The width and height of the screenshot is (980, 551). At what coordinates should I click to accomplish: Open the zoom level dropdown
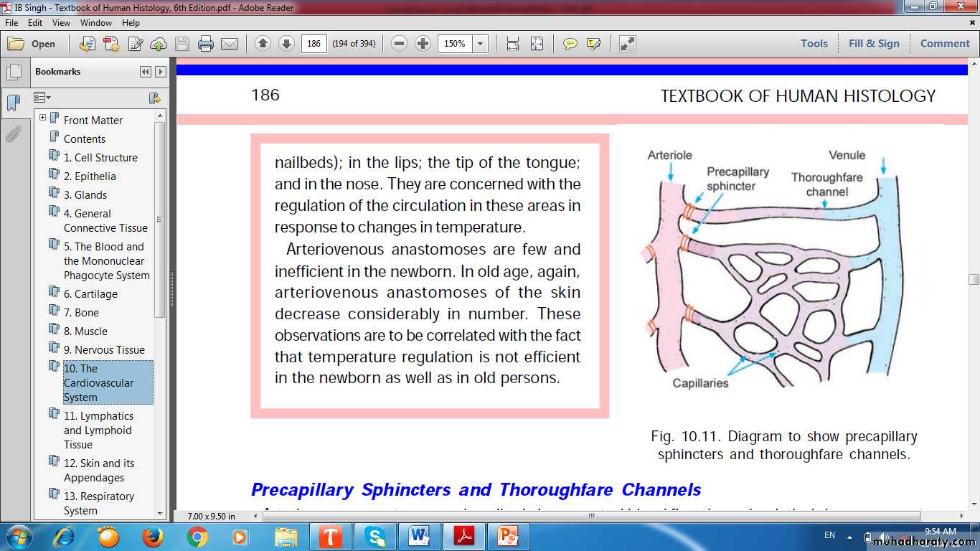[x=481, y=44]
